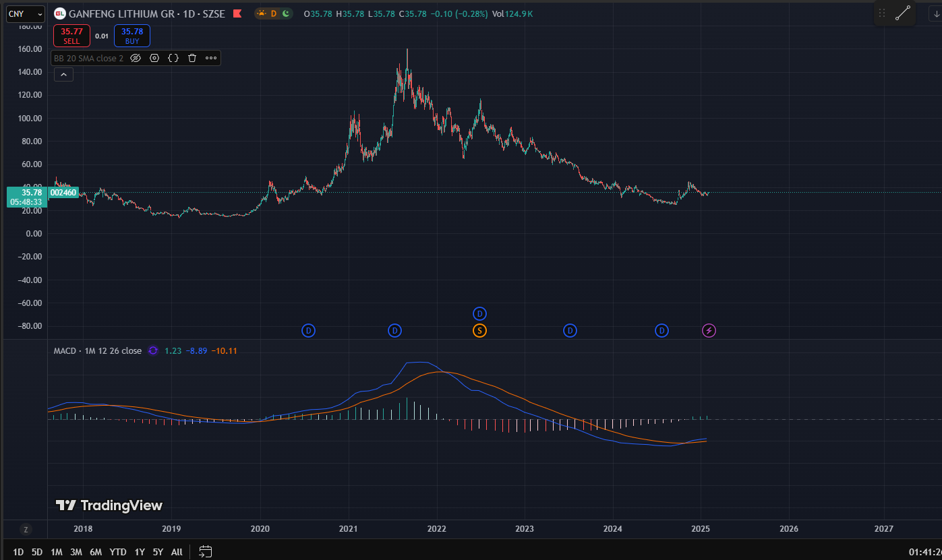The height and width of the screenshot is (560, 942).
Task: Click the Ganfeng Lithium symbol logo
Action: point(60,13)
